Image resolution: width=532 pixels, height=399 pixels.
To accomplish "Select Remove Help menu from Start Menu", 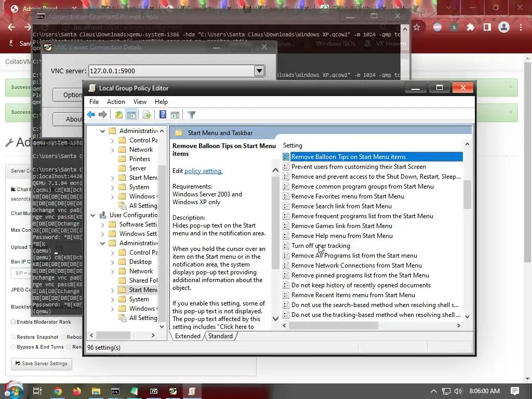I will [x=342, y=236].
